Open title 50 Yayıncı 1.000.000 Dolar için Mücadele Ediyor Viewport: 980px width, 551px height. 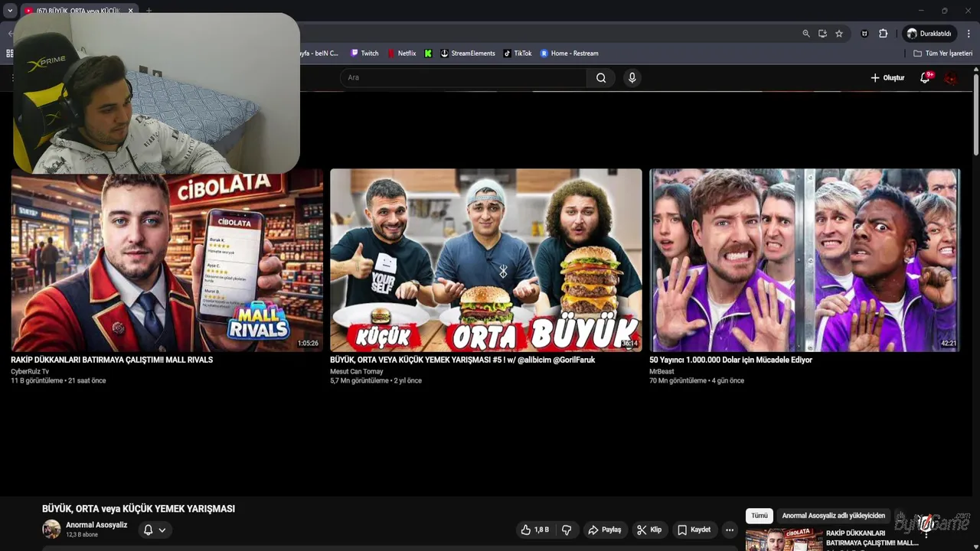click(730, 360)
